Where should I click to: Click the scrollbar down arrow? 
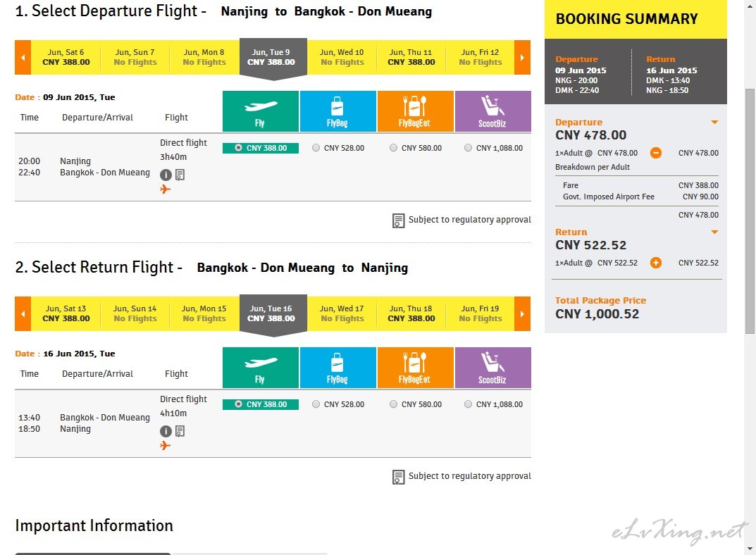[750, 549]
